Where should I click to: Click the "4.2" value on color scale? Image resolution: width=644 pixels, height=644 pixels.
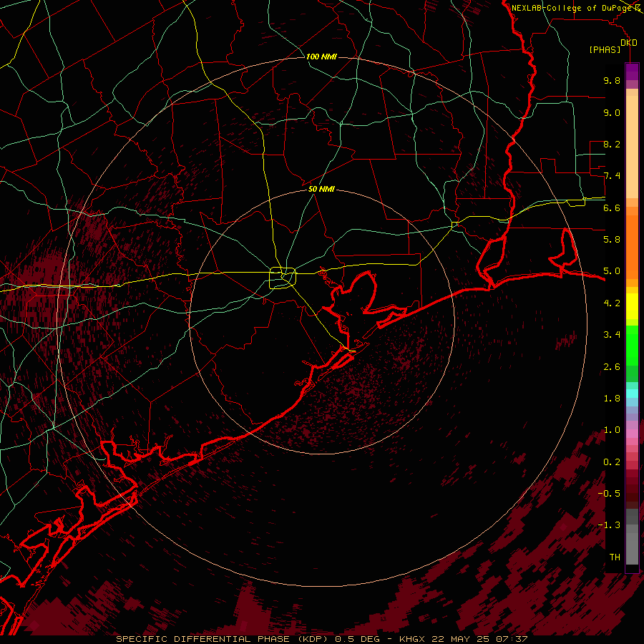[612, 303]
